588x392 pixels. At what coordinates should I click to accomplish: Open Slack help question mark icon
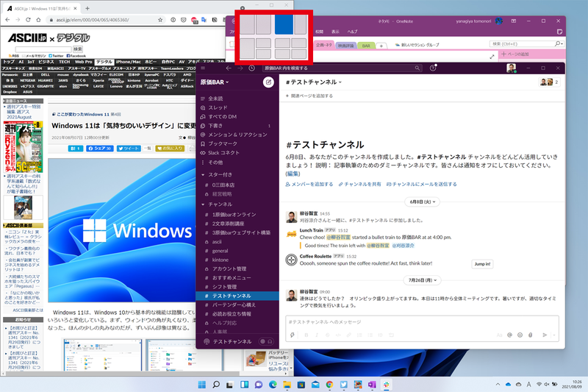[x=433, y=68]
